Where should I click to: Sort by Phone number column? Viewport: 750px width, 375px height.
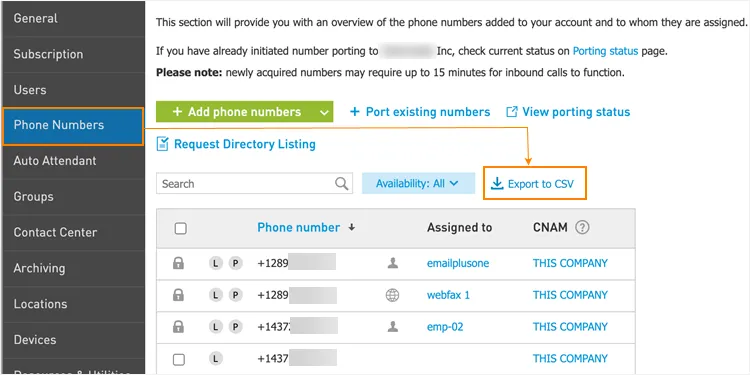(x=298, y=228)
